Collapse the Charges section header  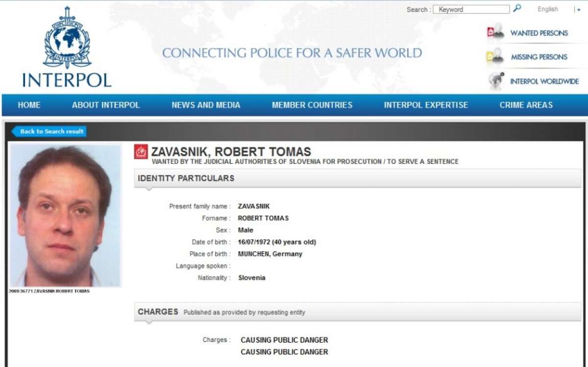[x=358, y=312]
